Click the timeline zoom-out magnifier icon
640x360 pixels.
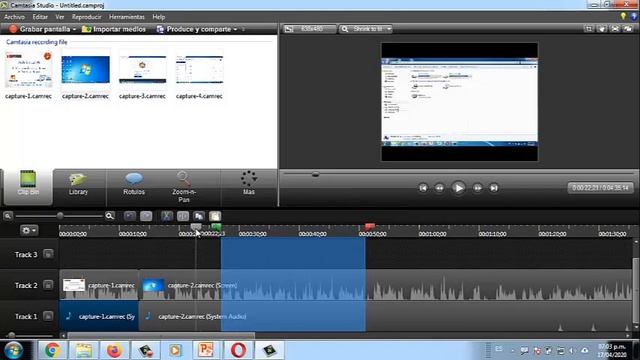coord(8,216)
